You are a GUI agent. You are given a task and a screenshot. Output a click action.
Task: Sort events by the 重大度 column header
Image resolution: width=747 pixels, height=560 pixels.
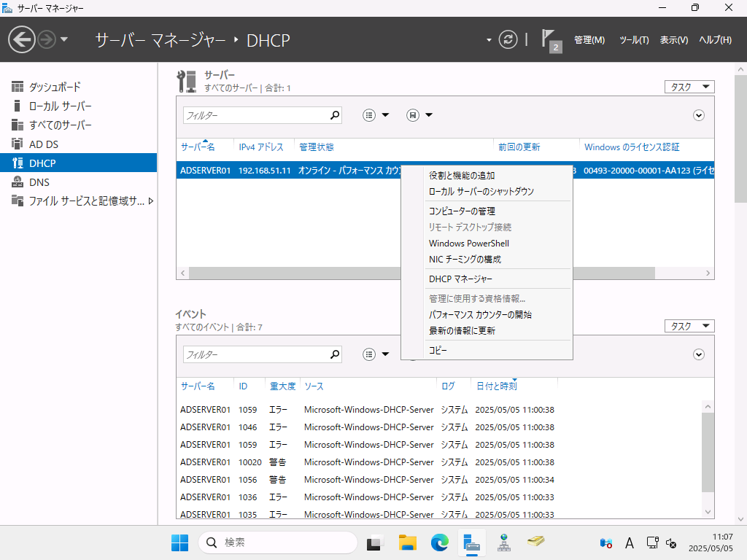click(x=282, y=386)
